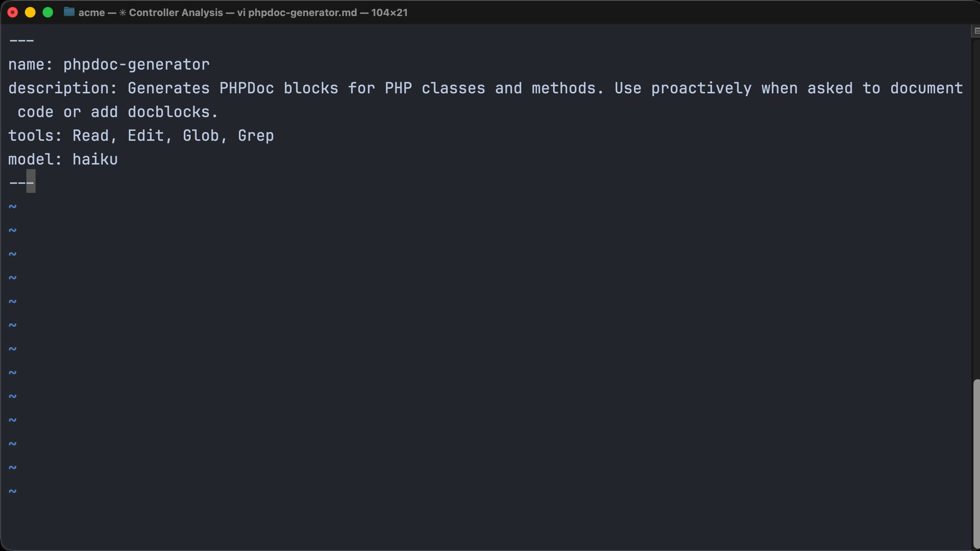Click the folder proxy icon in the title bar
This screenshot has width=980, height=551.
point(69,12)
